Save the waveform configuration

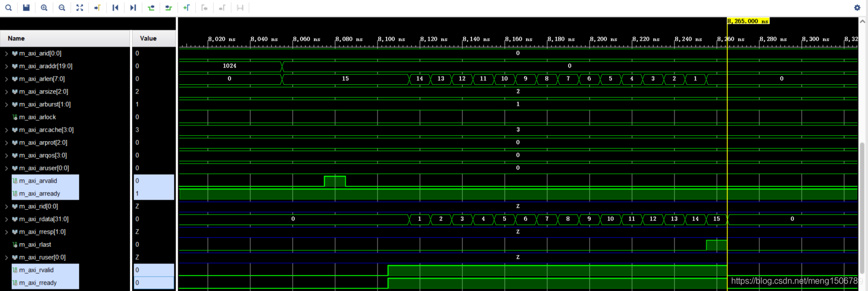coord(26,7)
